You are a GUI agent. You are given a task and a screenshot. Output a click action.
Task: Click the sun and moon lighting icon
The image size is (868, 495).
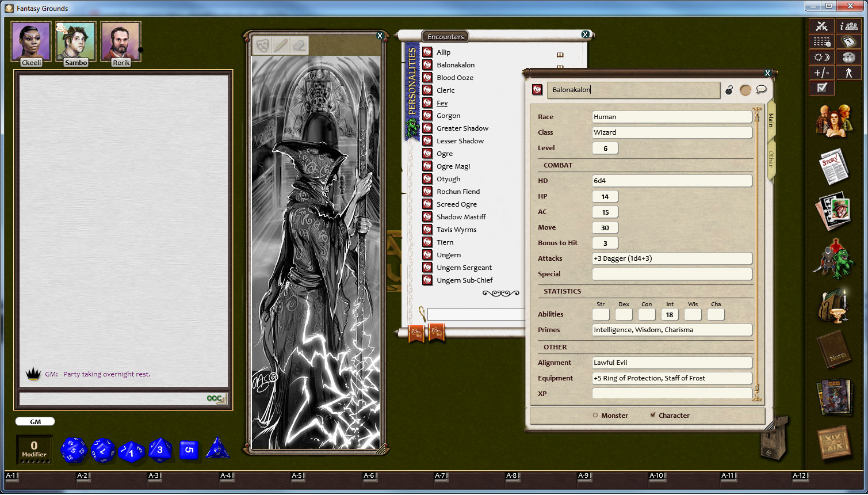coord(822,57)
